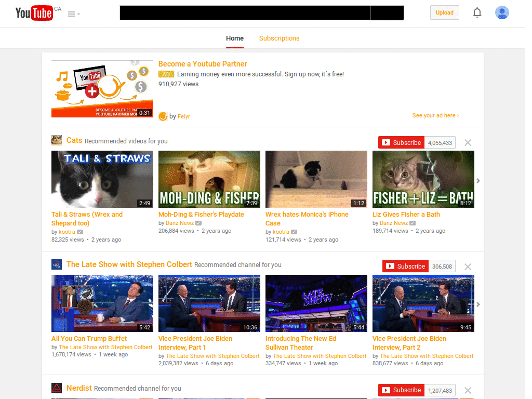Open kootra channel under Tali & Straws
This screenshot has height=399, width=532.
[x=67, y=232]
